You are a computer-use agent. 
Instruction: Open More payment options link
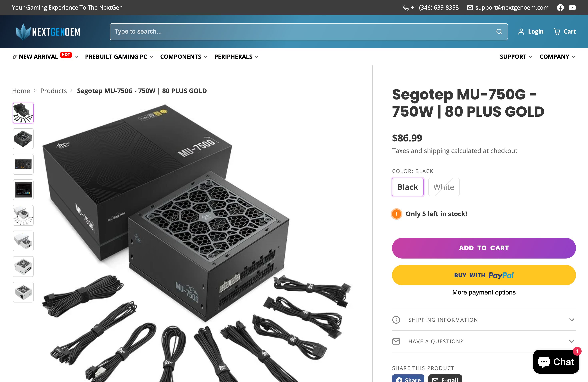click(x=484, y=292)
